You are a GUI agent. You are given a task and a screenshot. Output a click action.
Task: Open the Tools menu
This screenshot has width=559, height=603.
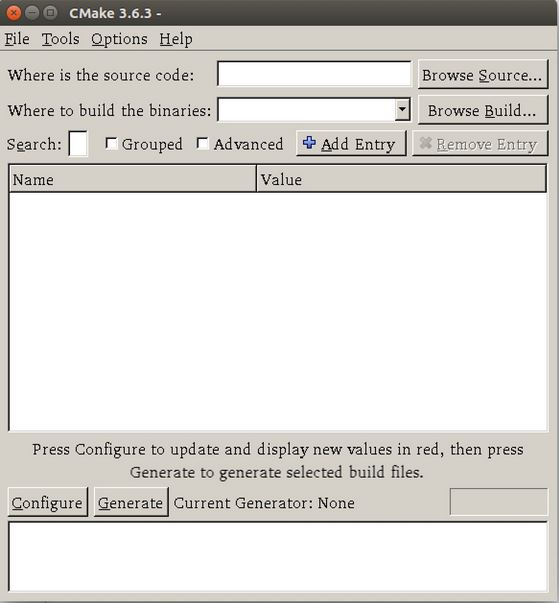[x=60, y=39]
